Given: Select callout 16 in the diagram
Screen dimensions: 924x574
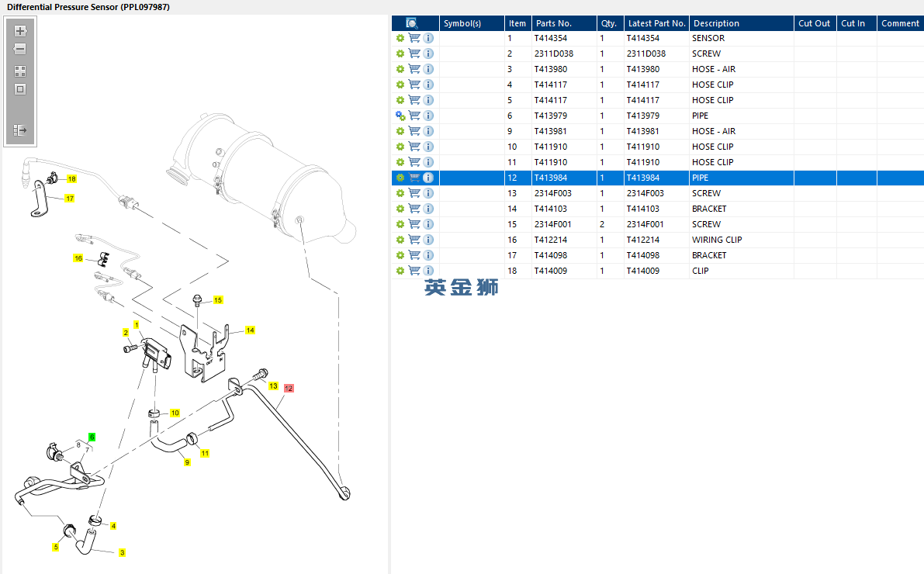Looking at the screenshot, I should point(78,259).
